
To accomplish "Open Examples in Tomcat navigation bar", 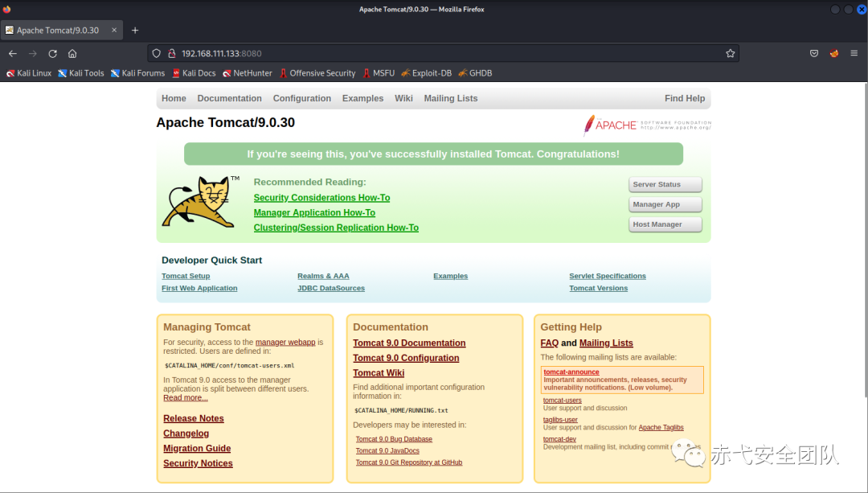I will click(x=362, y=99).
